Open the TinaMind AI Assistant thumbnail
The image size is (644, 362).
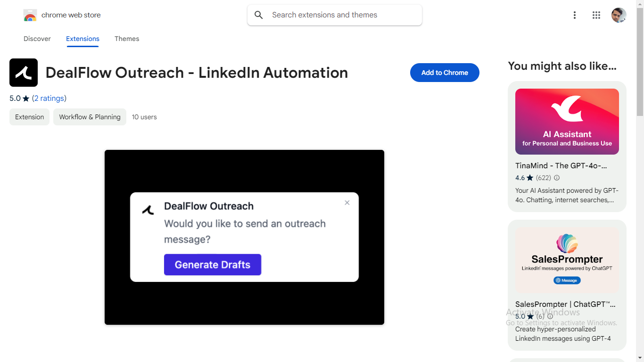(x=567, y=122)
